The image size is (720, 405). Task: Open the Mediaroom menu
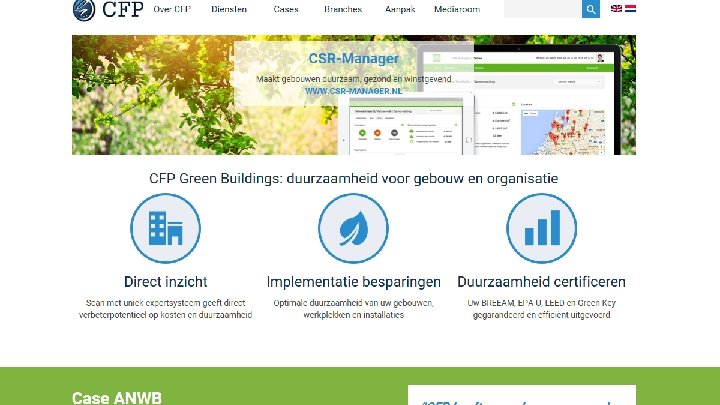[457, 9]
